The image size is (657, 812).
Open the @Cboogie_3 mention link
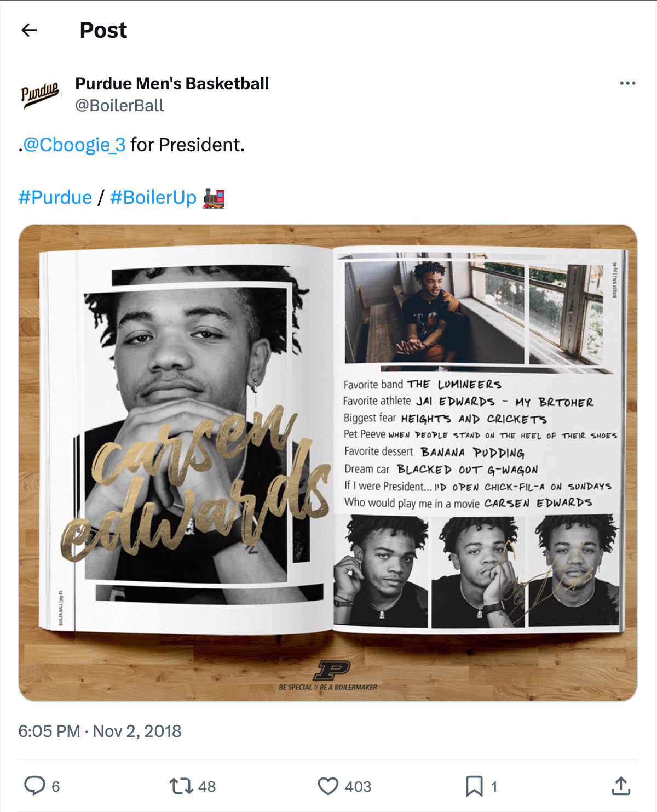[x=74, y=145]
